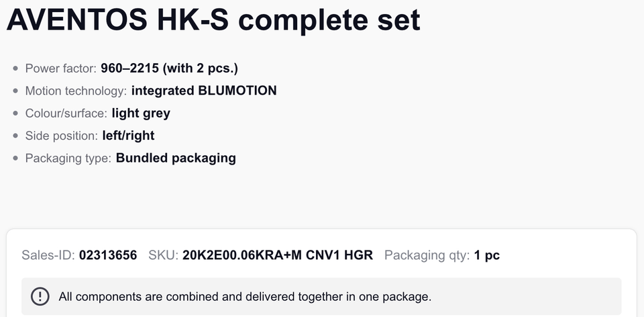This screenshot has width=644, height=317.
Task: Select the integrated BLUMOTION value text
Action: point(204,91)
